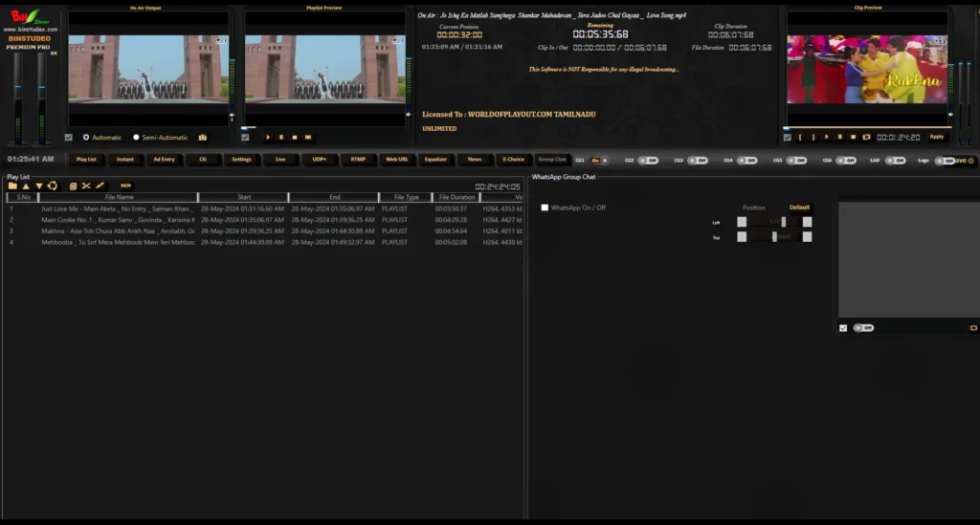Click the expand icon at the WhatsApp preview corner
980x525 pixels.
point(973,328)
